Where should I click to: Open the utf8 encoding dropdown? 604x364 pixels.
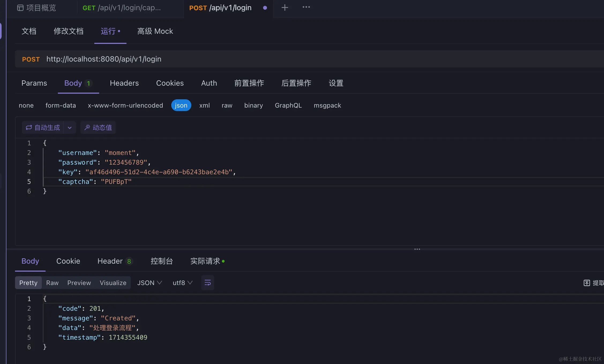pyautogui.click(x=182, y=283)
